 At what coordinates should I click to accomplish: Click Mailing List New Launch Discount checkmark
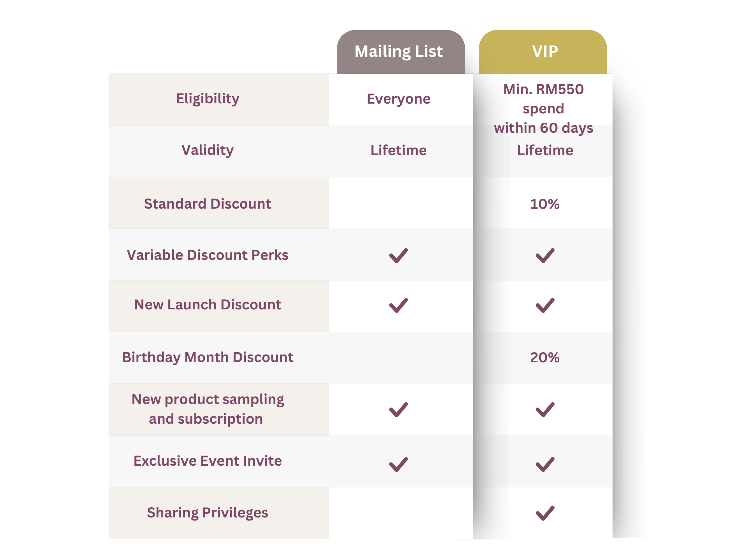tap(399, 305)
